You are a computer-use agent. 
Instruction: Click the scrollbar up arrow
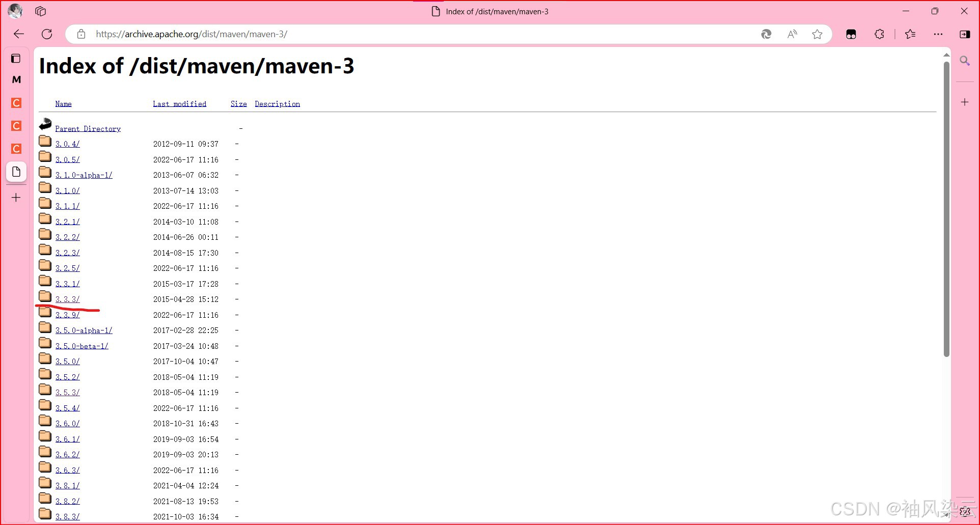pos(946,55)
